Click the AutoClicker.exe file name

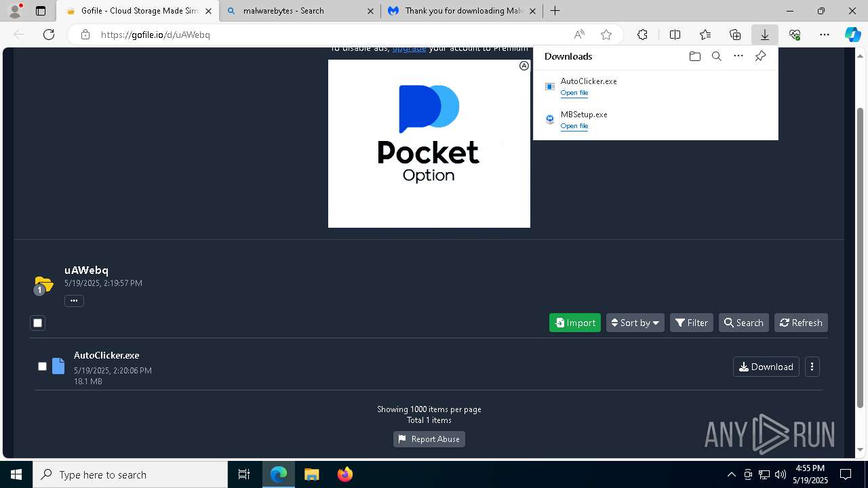(106, 355)
